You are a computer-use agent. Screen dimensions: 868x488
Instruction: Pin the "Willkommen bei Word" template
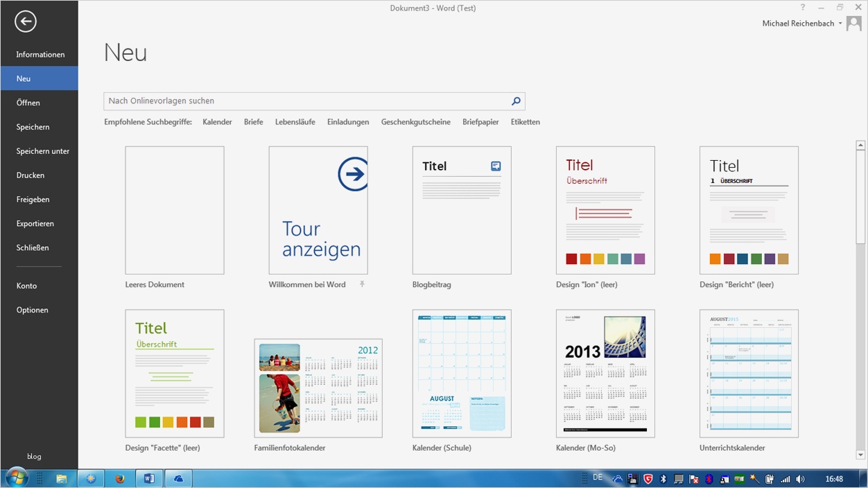tap(361, 284)
